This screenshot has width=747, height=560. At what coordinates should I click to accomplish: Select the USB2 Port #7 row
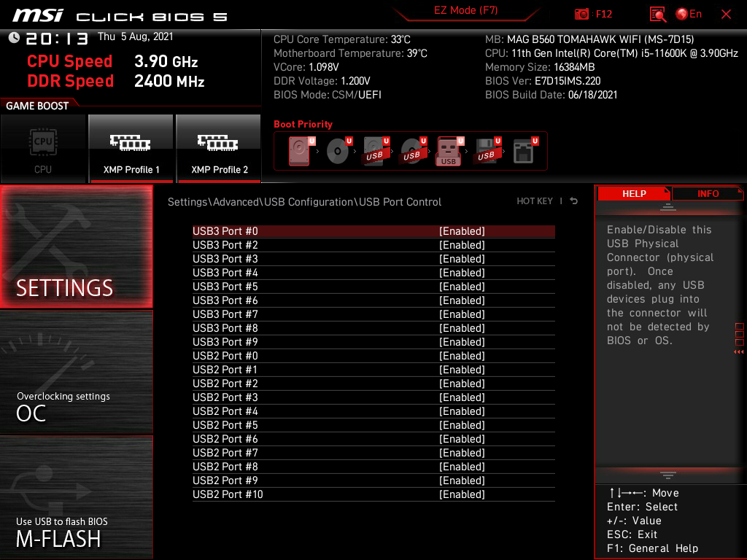pos(373,453)
